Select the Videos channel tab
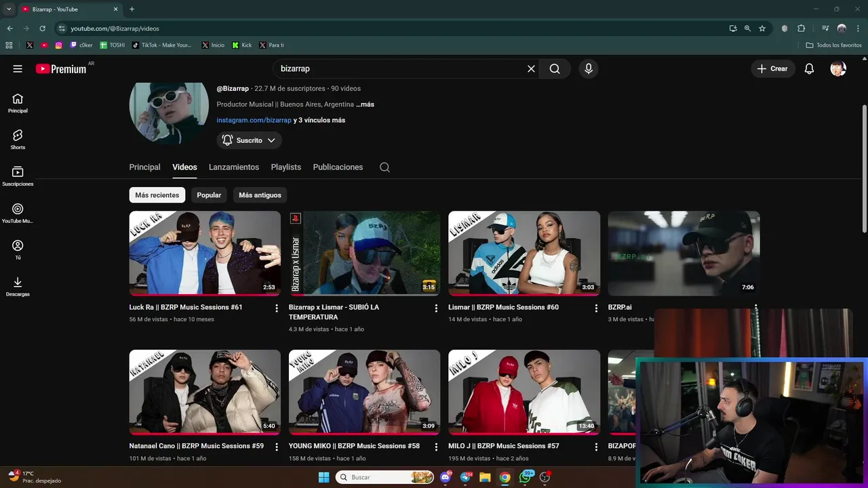 click(x=184, y=167)
